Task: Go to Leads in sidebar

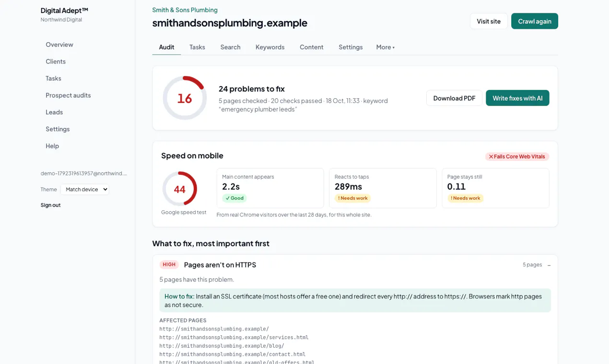Action: tap(54, 112)
